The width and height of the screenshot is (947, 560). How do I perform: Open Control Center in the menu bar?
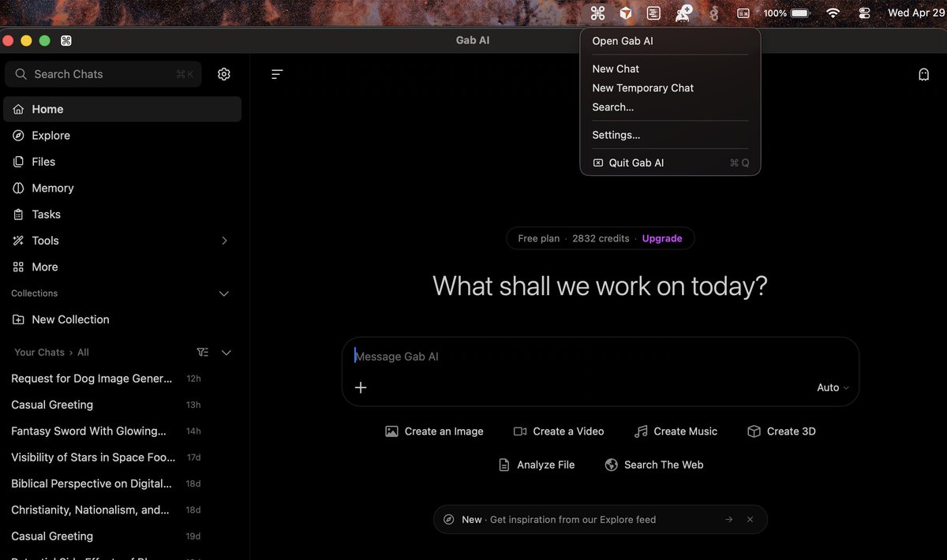pyautogui.click(x=864, y=13)
